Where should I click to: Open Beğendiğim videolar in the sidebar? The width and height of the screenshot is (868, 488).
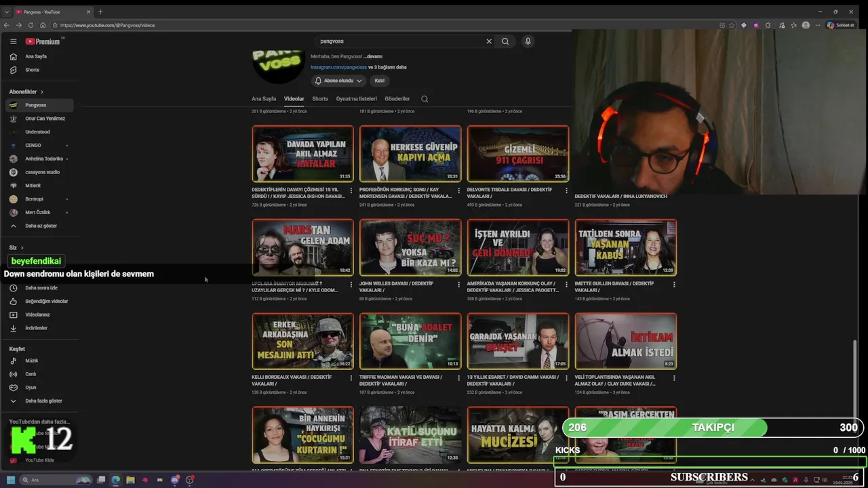tap(41, 301)
